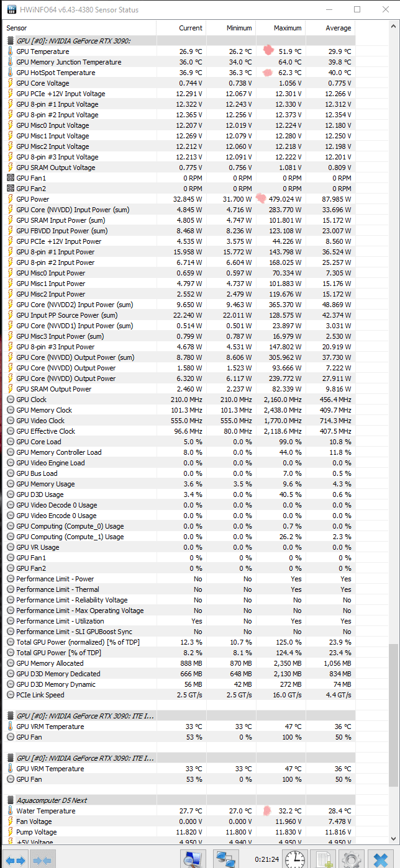Select the GPU Temperature row
The width and height of the screenshot is (400, 868).
pos(43,51)
